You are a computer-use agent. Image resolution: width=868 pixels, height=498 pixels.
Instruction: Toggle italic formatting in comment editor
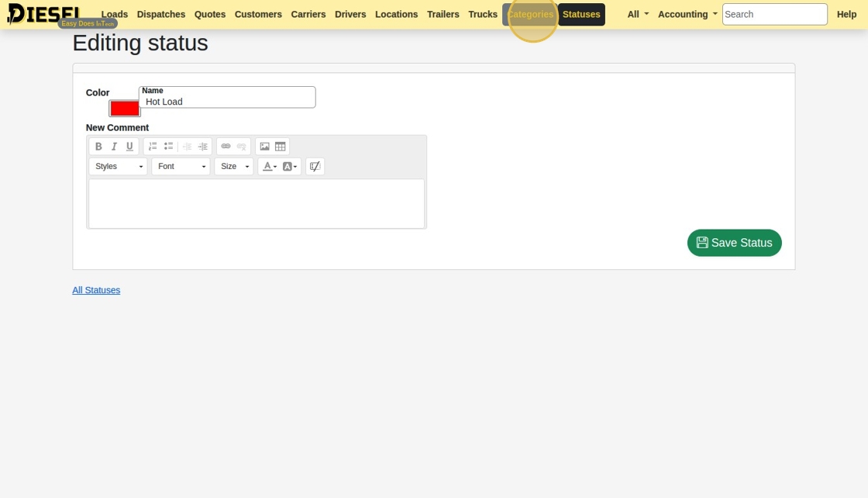[x=114, y=147]
